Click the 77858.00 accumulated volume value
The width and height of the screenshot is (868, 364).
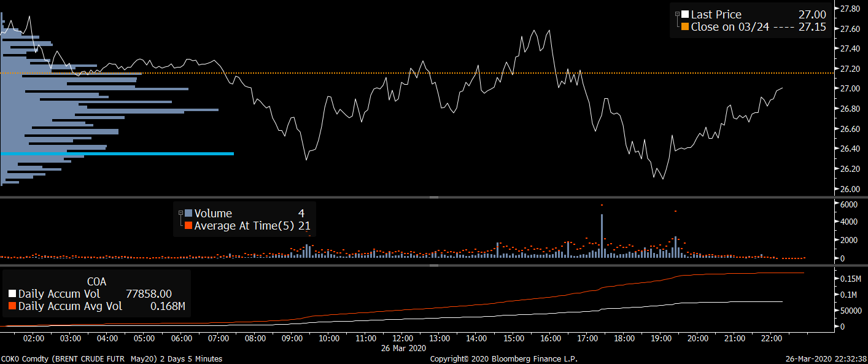(149, 294)
